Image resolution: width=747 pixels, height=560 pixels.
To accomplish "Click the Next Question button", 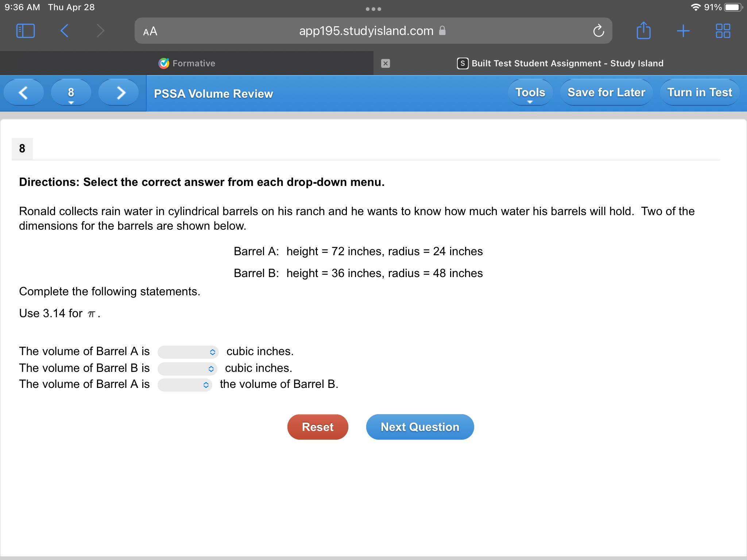I will coord(420,427).
